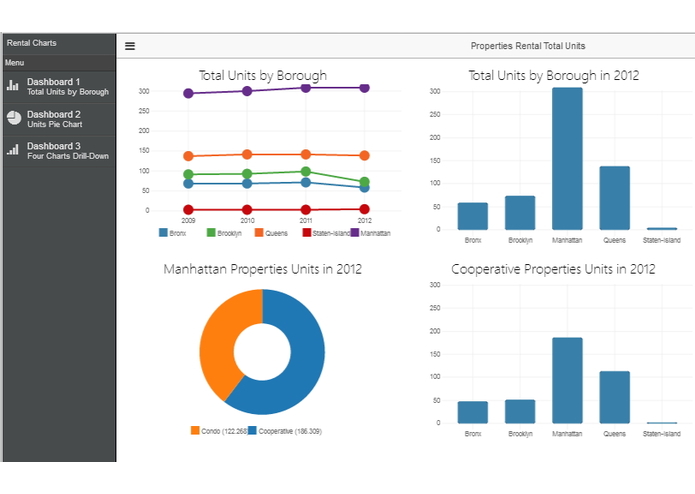Click the Menu sidebar header
The image size is (695, 494).
coord(15,63)
